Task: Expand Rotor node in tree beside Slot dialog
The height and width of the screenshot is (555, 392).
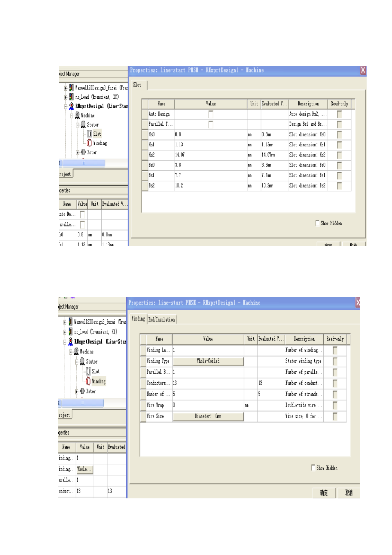Action: coord(78,153)
